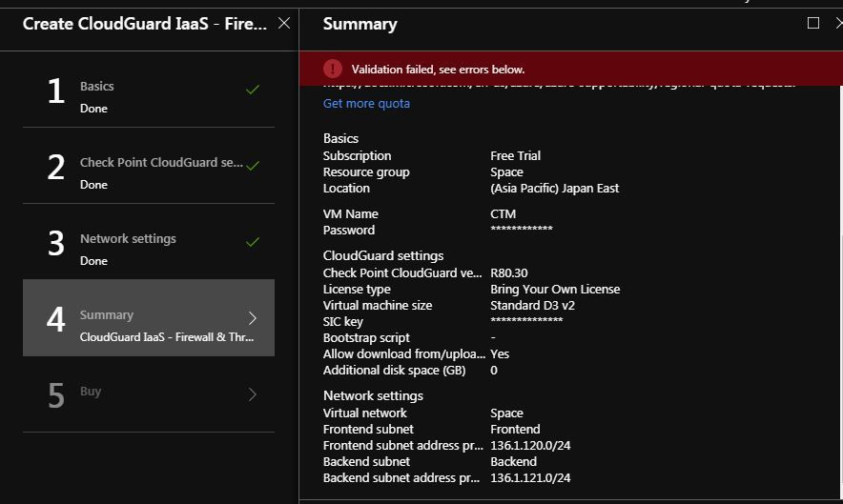Maximize the Summary blade
Viewport: 843px width, 504px height.
813,23
